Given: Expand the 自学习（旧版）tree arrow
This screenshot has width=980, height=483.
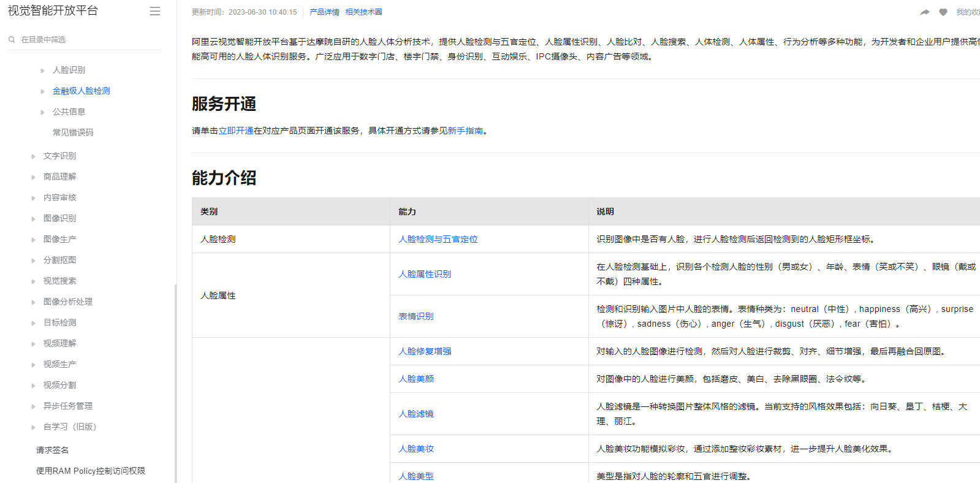Looking at the screenshot, I should click(33, 427).
